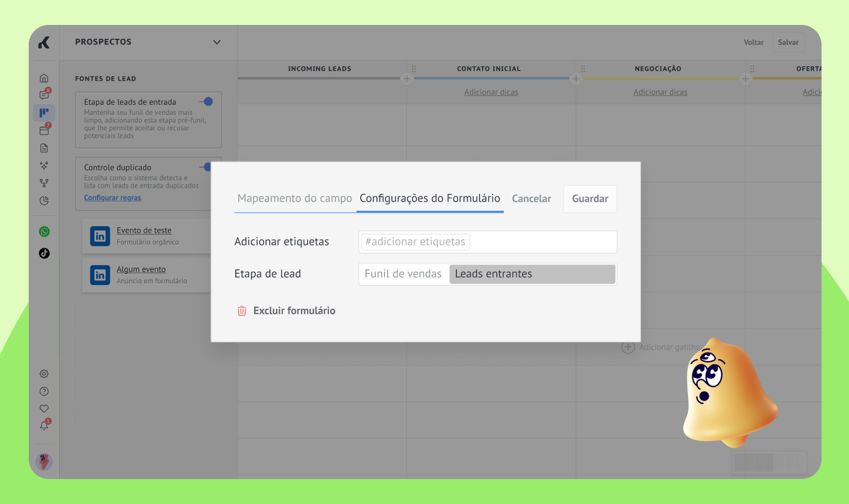Image resolution: width=849 pixels, height=504 pixels.
Task: Open the TikTok integration icon
Action: [x=44, y=253]
